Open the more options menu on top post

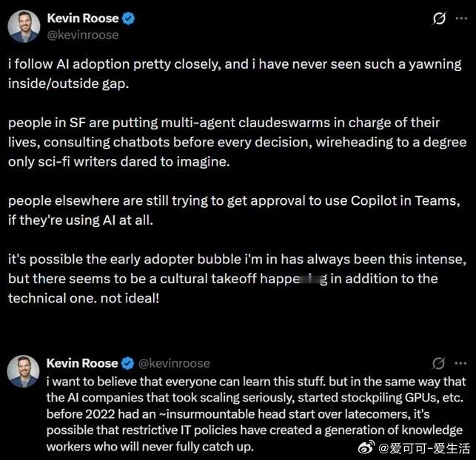462,19
